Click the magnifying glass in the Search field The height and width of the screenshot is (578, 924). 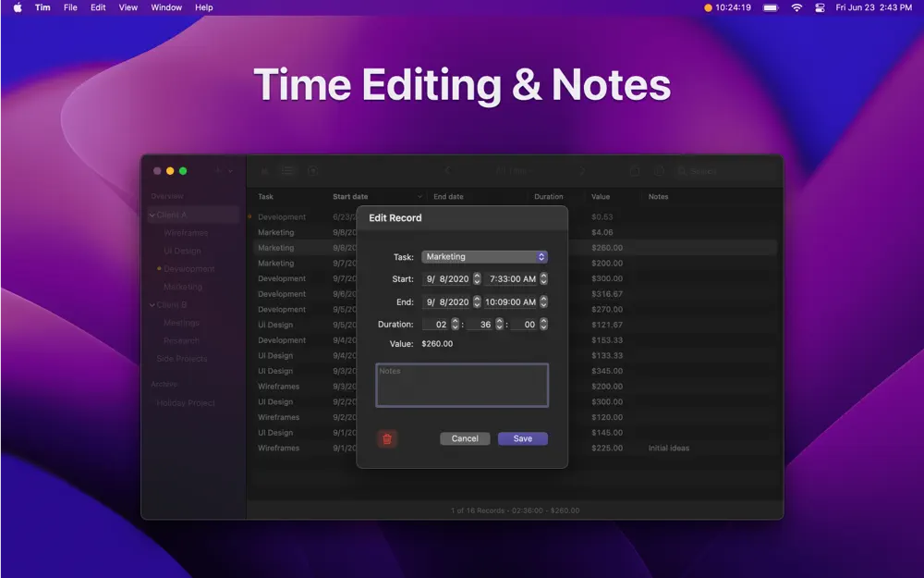(x=683, y=170)
